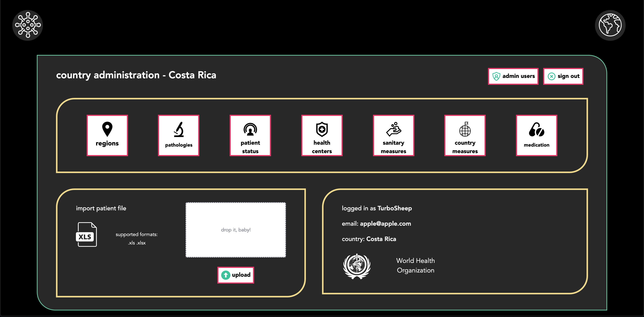Viewport: 644px width, 317px height.
Task: Click the TurboSheep username
Action: click(394, 208)
